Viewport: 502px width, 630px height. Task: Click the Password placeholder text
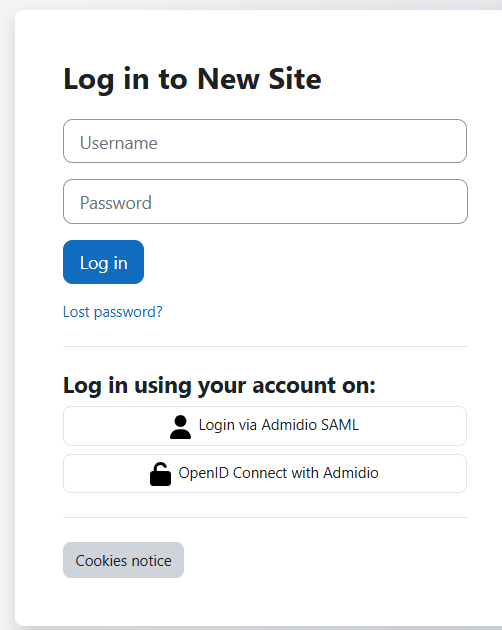(x=116, y=203)
